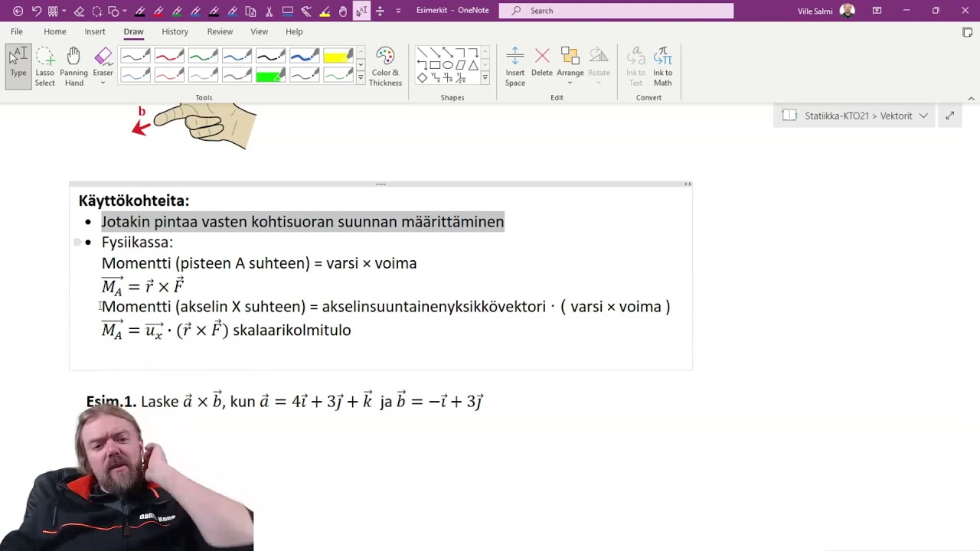This screenshot has height=551, width=980.
Task: Activate the Panning Hand tool
Action: [74, 67]
